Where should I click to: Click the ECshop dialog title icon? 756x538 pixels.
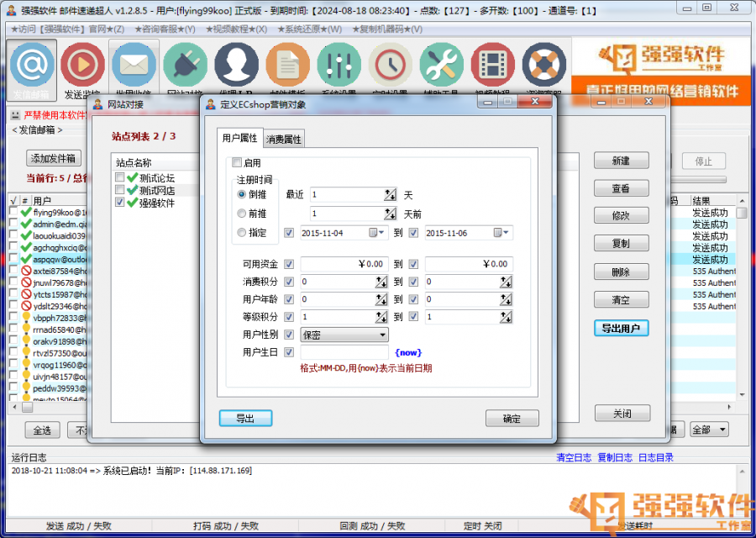tap(211, 103)
